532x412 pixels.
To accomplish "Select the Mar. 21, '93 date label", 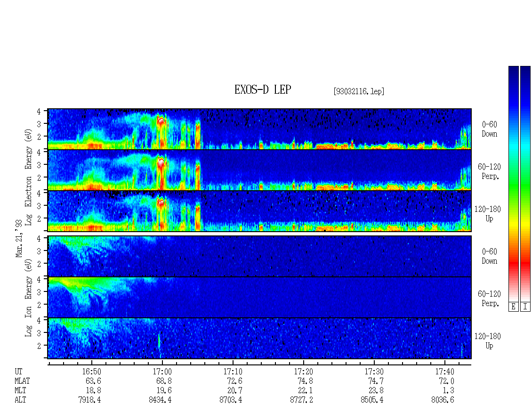I will 19,239.
